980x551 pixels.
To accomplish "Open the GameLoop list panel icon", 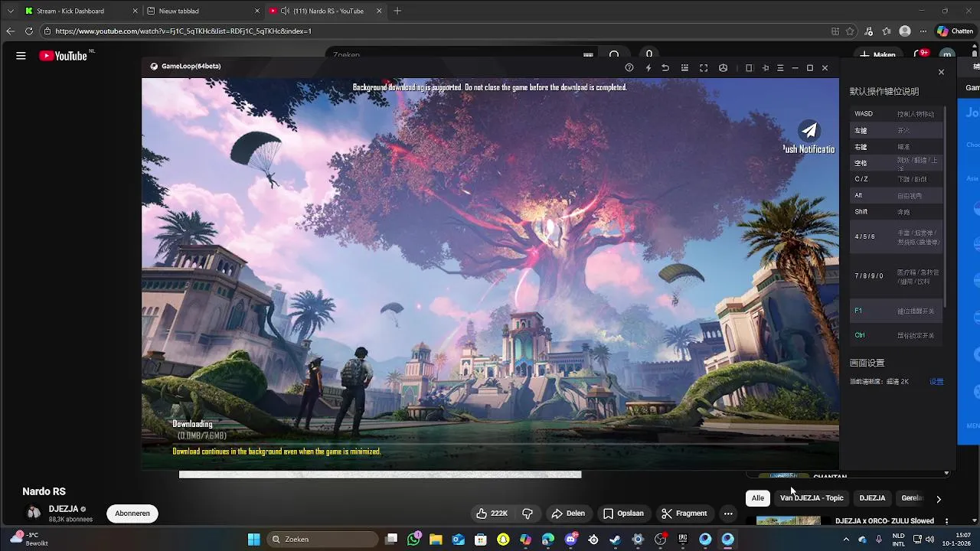I will (684, 67).
